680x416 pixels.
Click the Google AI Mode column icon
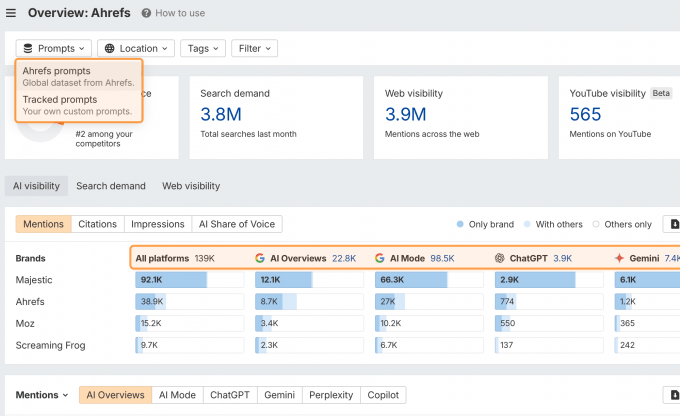pos(380,258)
